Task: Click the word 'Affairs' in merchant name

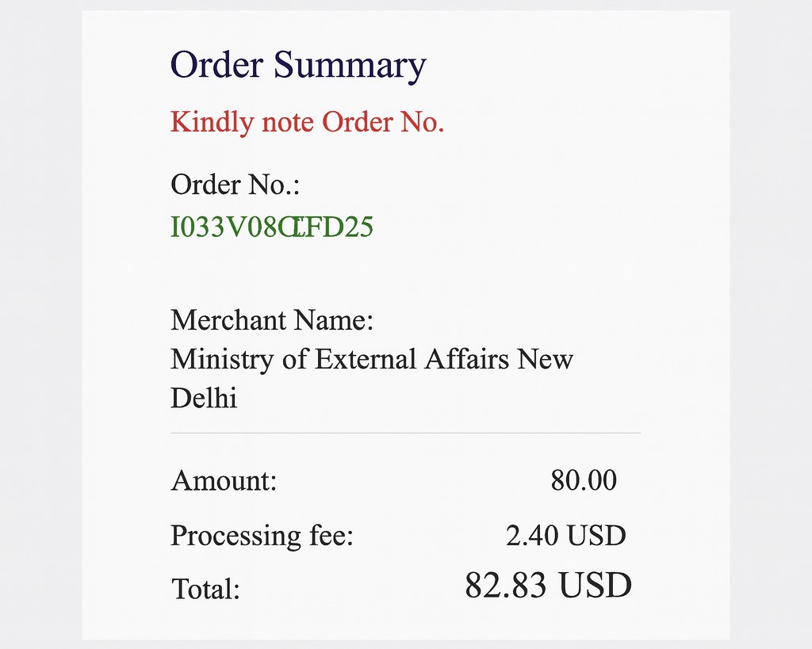Action: (x=466, y=360)
